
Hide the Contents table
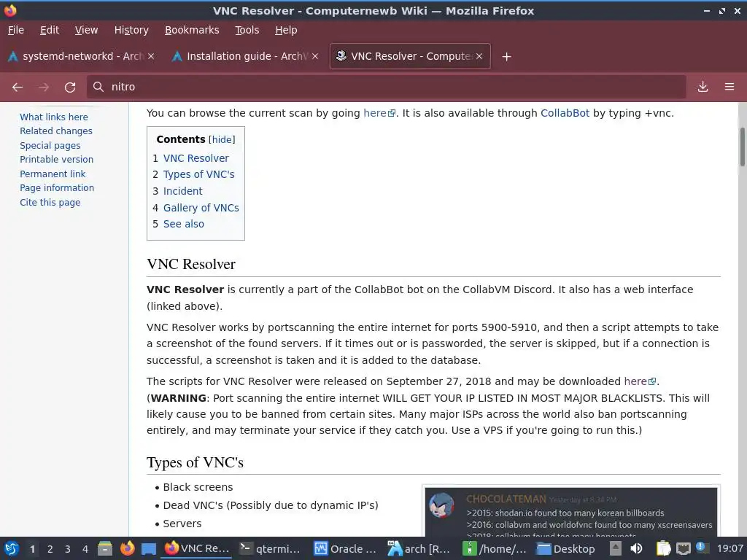[x=222, y=139]
